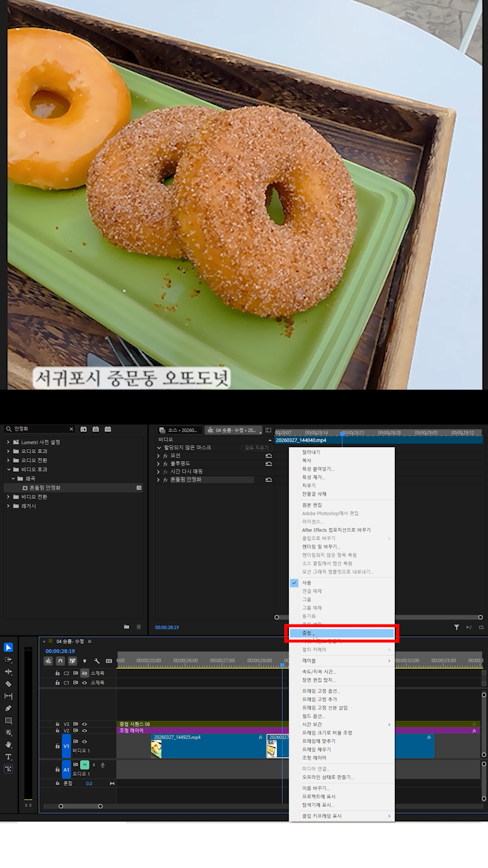Click the filter funnel icon in Effect Controls
The height and width of the screenshot is (868, 488).
tap(457, 627)
